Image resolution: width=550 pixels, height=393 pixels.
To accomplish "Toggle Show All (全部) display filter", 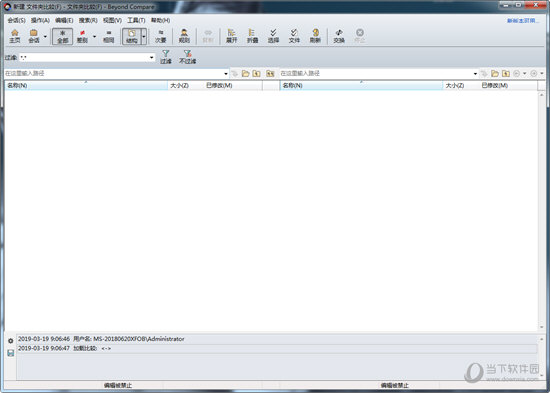I will [x=62, y=36].
